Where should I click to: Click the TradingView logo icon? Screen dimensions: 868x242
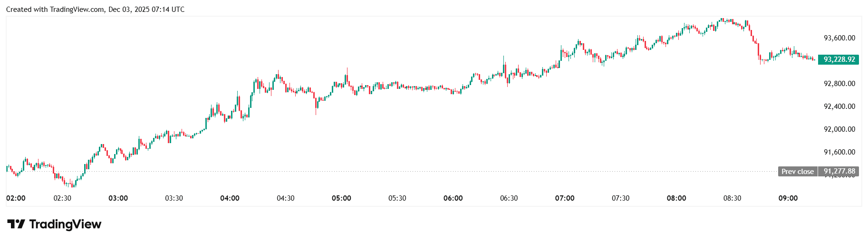pyautogui.click(x=15, y=224)
